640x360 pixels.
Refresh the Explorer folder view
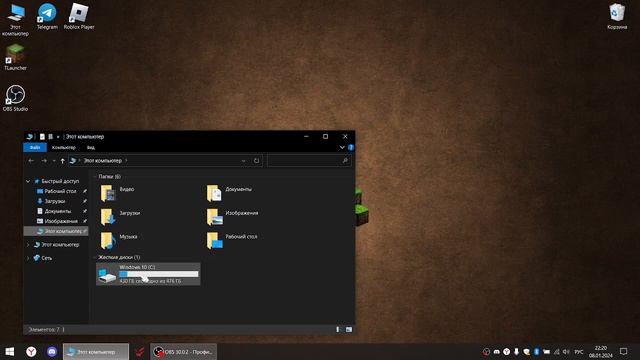point(256,161)
